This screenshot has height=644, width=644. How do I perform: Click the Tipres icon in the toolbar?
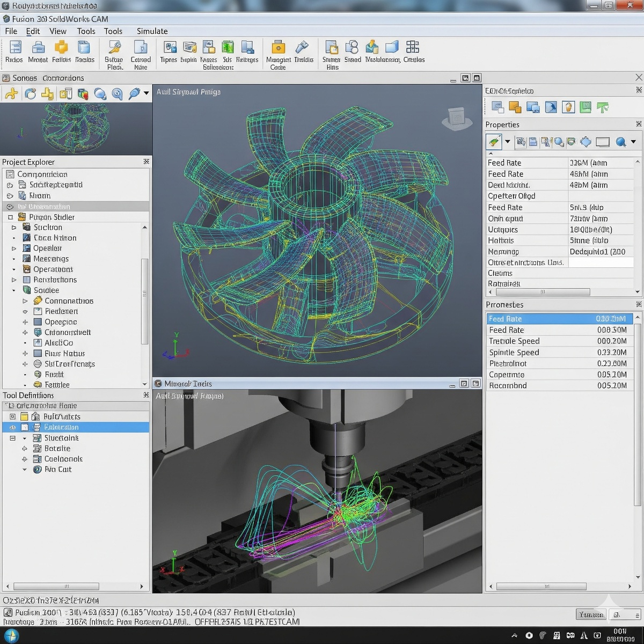pos(169,47)
